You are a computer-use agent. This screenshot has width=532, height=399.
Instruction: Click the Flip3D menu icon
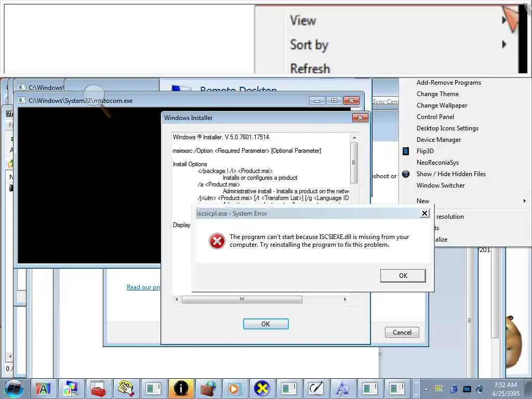[405, 151]
